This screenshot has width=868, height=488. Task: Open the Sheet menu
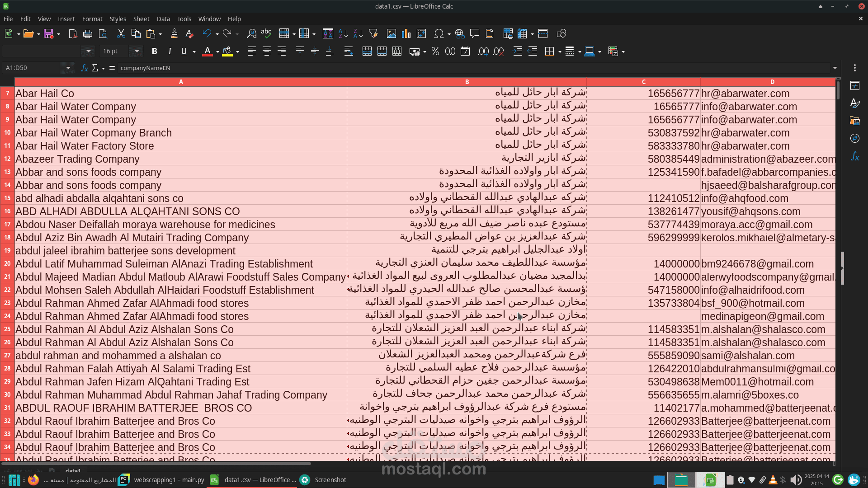point(141,19)
